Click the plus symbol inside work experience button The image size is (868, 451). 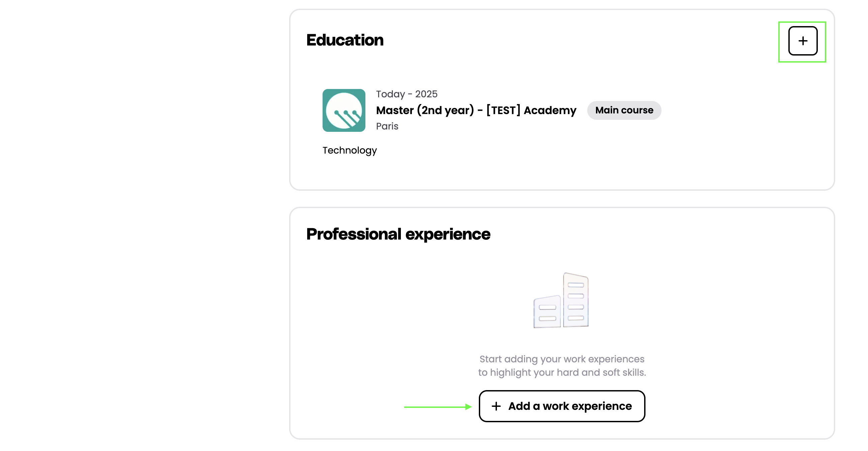coord(496,406)
